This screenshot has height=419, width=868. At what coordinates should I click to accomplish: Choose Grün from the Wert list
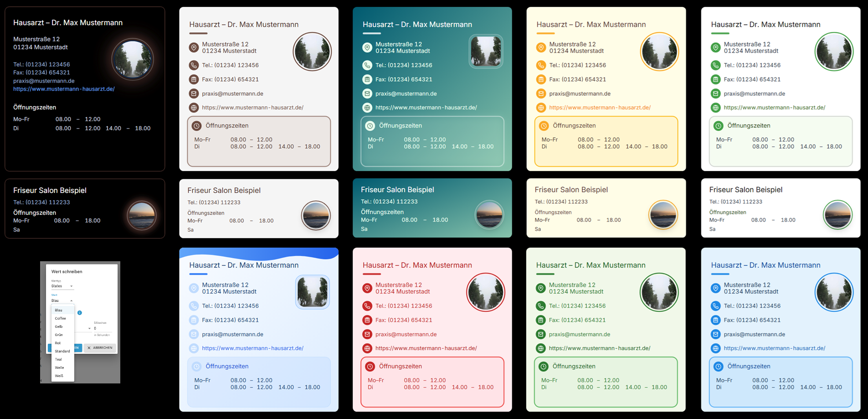pyautogui.click(x=63, y=335)
